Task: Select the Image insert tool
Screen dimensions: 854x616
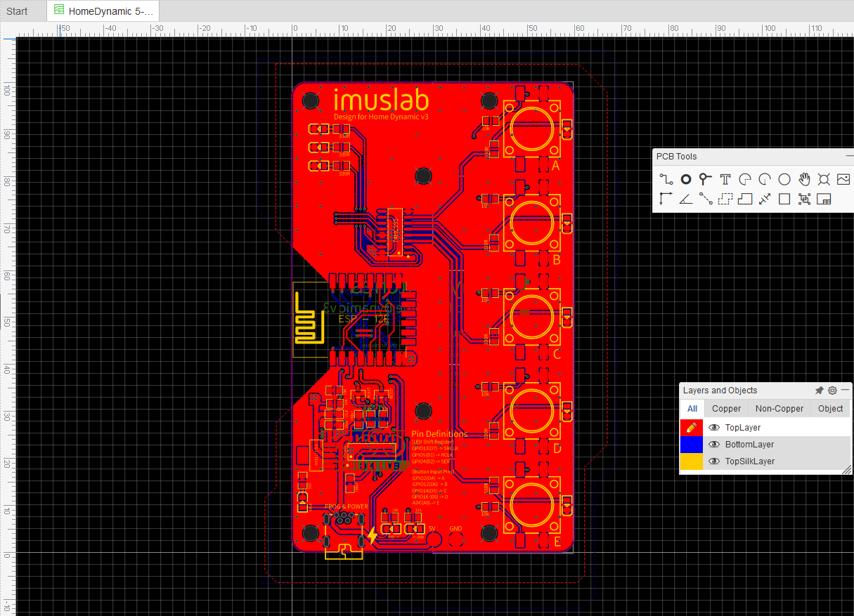Action: [843, 179]
